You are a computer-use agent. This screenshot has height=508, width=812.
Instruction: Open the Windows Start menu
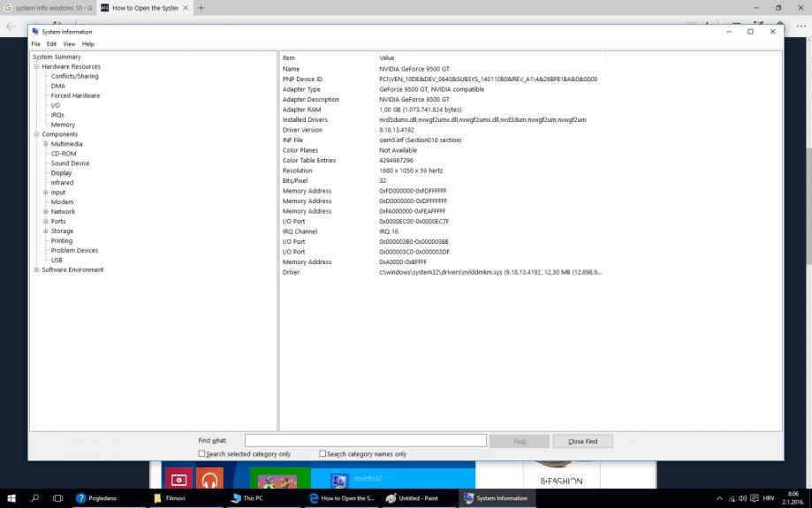(11, 498)
